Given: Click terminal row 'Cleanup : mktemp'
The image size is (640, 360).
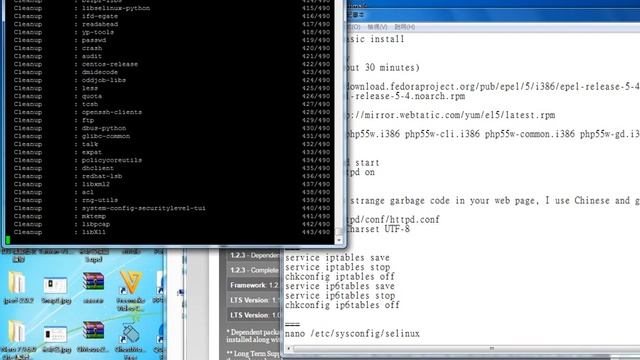Looking at the screenshot, I should tap(171, 216).
